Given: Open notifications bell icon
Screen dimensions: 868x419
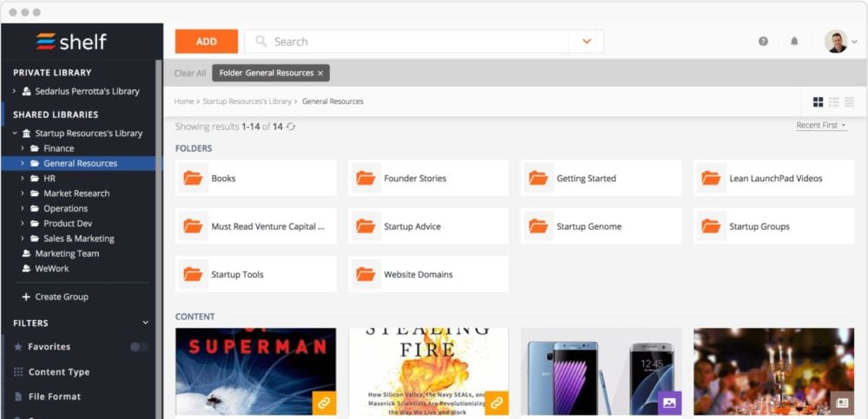Looking at the screenshot, I should point(794,42).
